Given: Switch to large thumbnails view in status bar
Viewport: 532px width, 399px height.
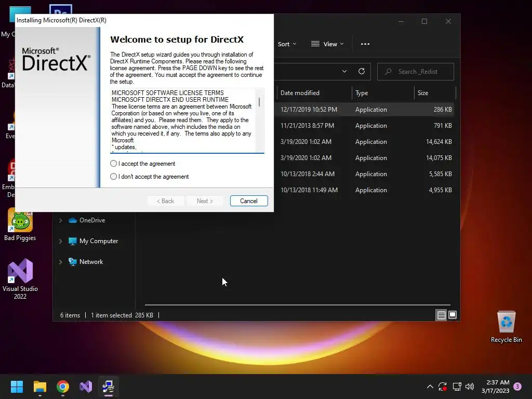Looking at the screenshot, I should tap(453, 315).
